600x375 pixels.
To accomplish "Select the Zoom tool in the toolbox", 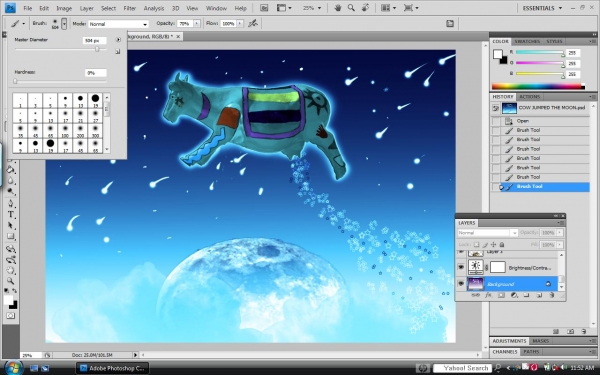I will [x=11, y=281].
